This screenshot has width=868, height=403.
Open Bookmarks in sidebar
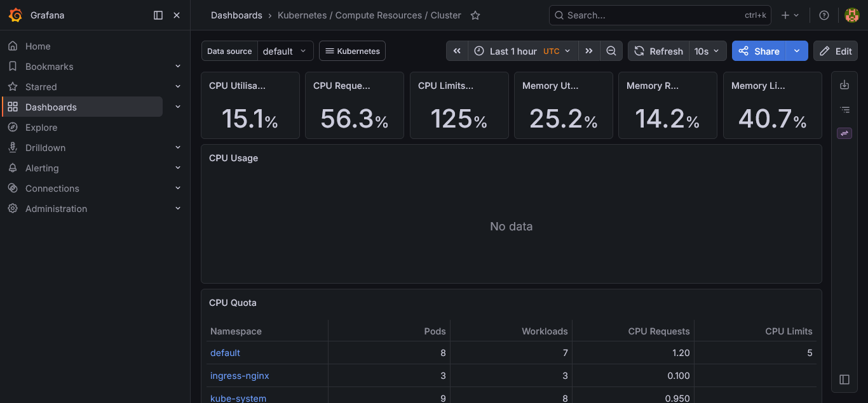(49, 67)
